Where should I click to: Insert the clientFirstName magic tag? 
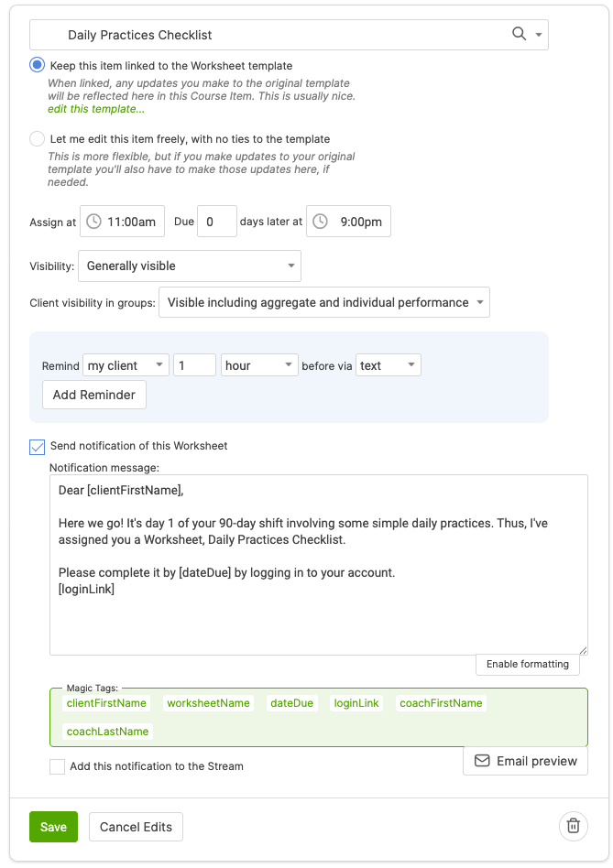click(x=106, y=703)
